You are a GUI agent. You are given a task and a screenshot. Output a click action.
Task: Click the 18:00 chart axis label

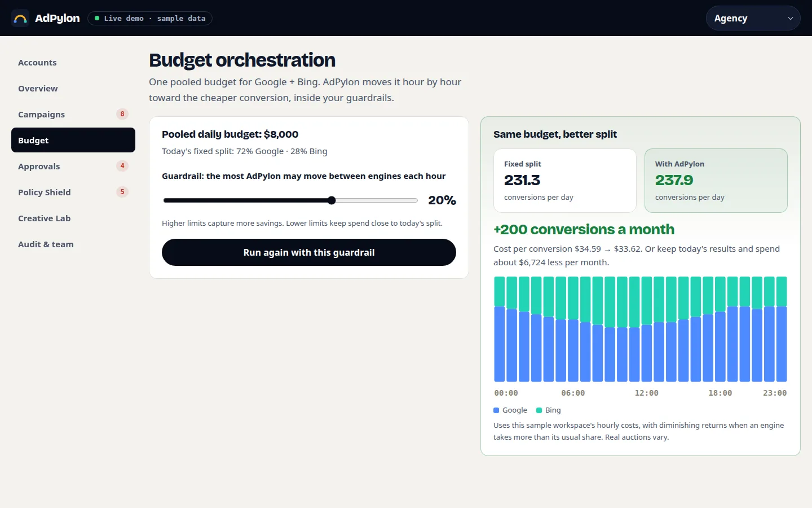pos(720,393)
